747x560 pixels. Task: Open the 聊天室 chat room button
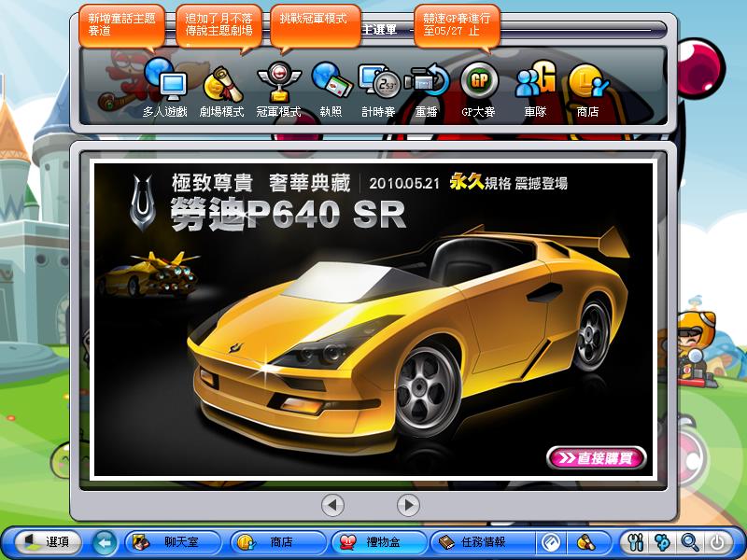pyautogui.click(x=173, y=542)
